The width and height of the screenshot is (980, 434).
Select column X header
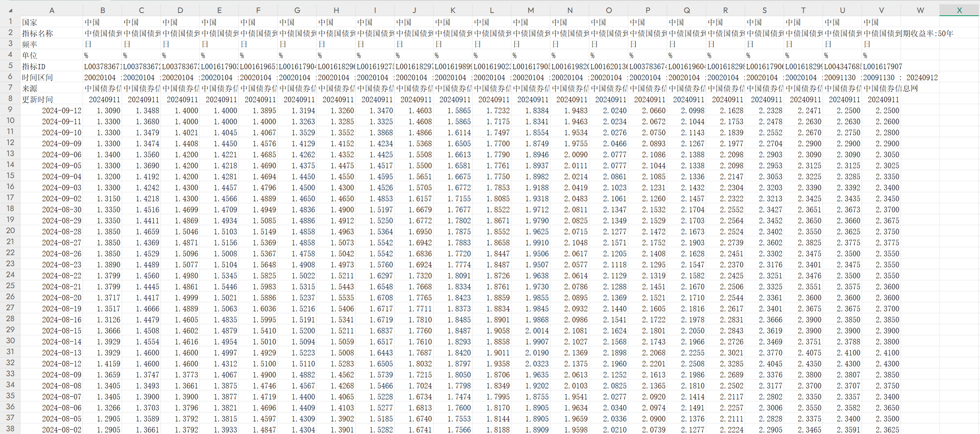959,11
